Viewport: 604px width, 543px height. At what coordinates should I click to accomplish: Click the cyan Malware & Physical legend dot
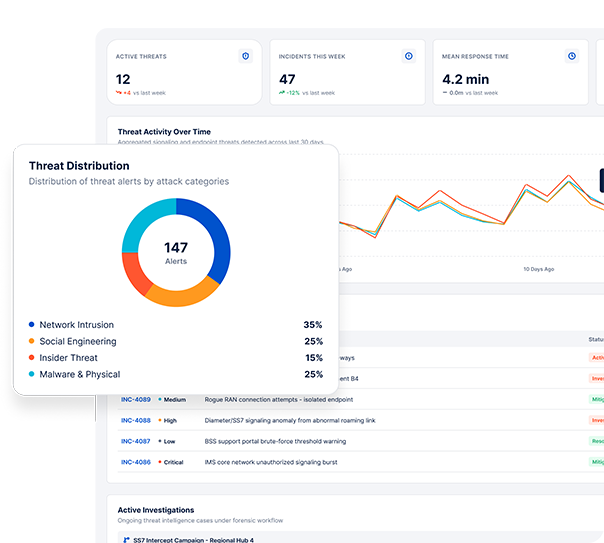32,374
